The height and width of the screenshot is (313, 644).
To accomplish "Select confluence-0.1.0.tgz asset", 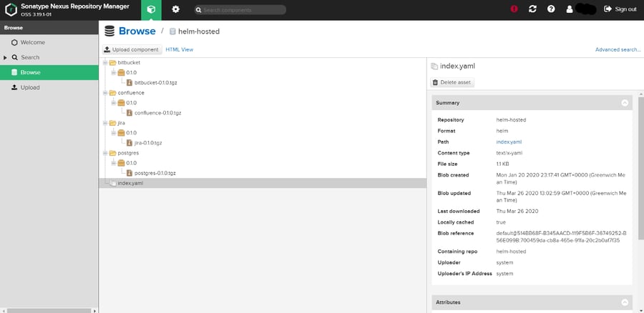I will point(157,113).
